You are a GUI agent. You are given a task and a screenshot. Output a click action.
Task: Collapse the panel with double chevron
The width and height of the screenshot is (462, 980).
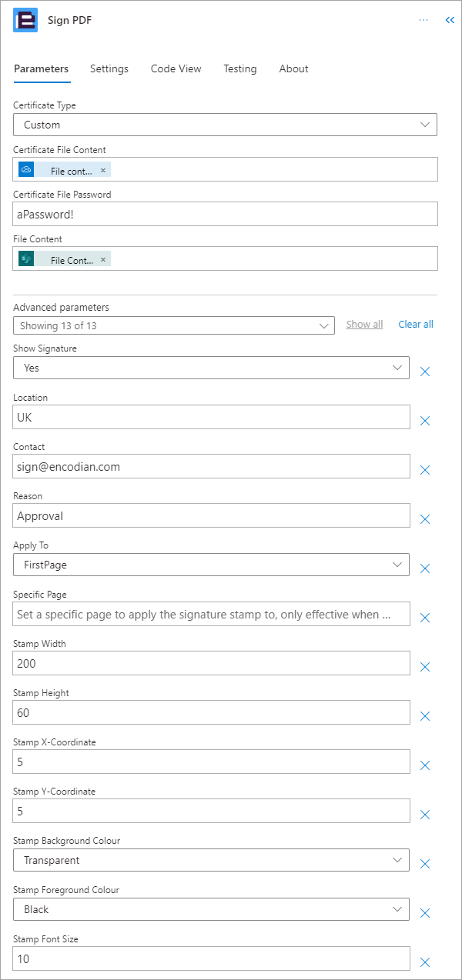click(x=450, y=21)
